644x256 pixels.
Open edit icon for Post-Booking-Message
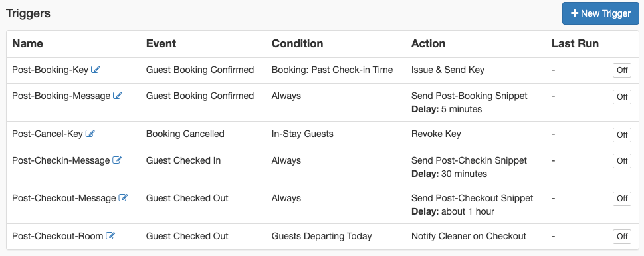[118, 96]
